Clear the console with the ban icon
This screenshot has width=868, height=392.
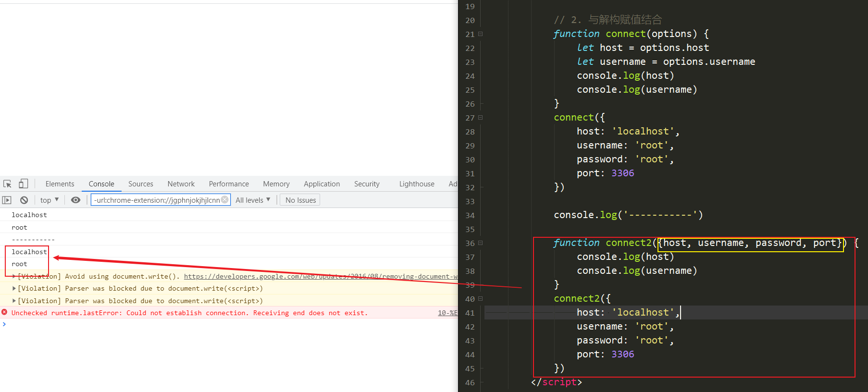[x=24, y=200]
